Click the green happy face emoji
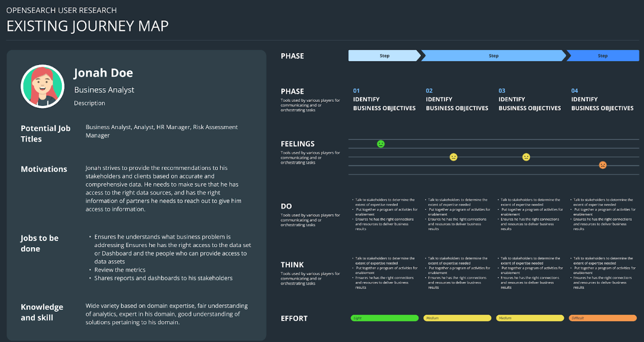644x342 pixels. (x=381, y=144)
